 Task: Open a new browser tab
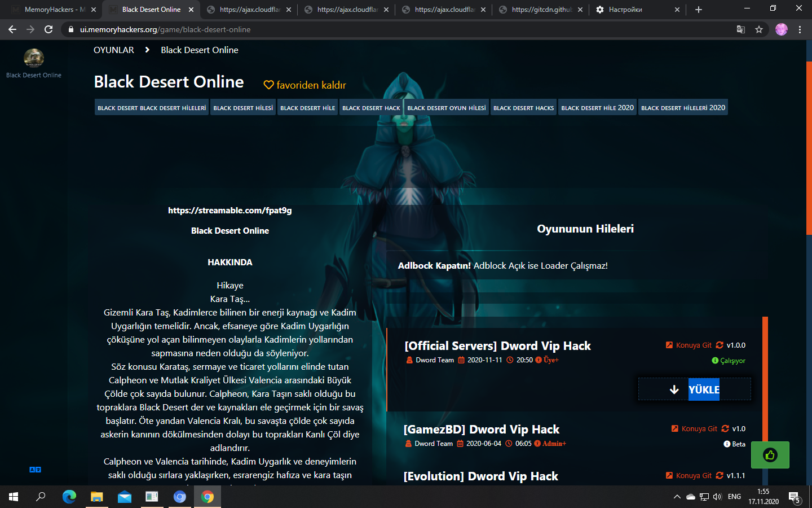click(699, 10)
